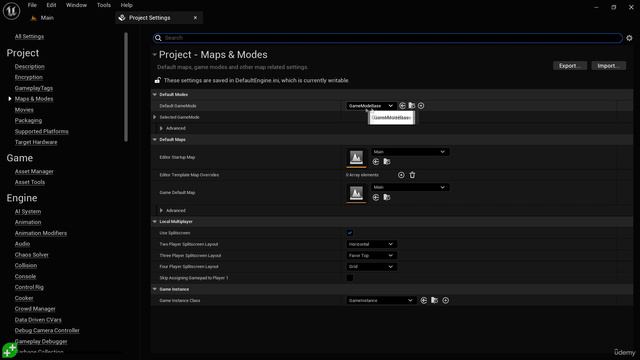Viewport: 640px width, 360px height.
Task: Create new Game Instance Class with plus icon
Action: [445, 300]
